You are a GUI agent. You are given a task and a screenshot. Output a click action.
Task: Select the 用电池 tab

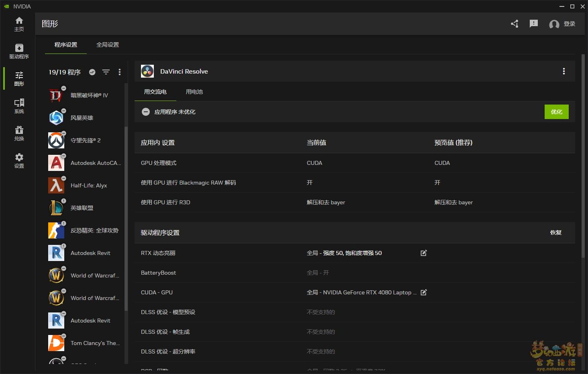[194, 92]
